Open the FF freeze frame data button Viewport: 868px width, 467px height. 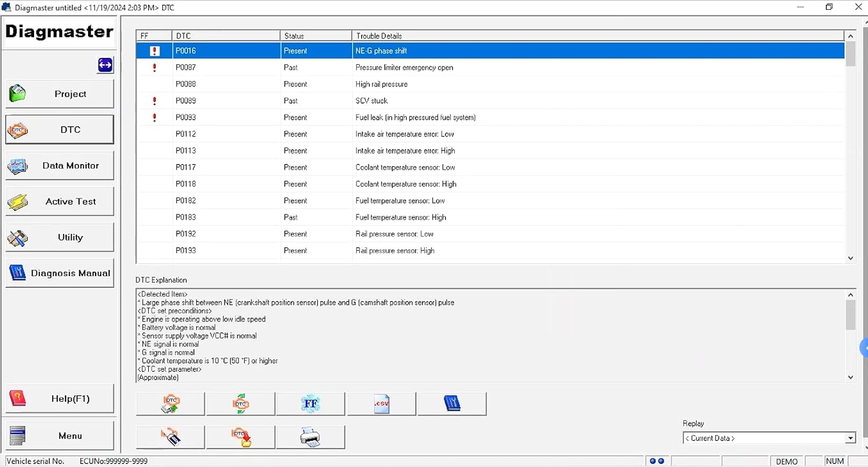311,404
